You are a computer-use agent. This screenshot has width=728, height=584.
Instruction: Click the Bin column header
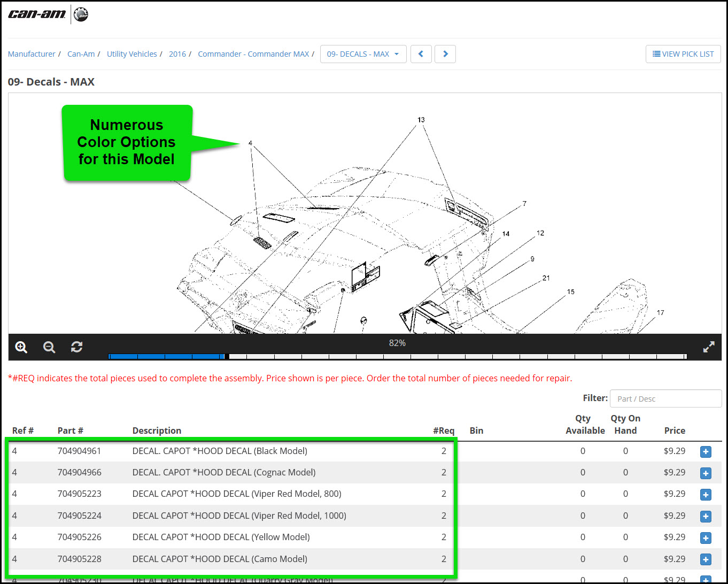tap(476, 431)
